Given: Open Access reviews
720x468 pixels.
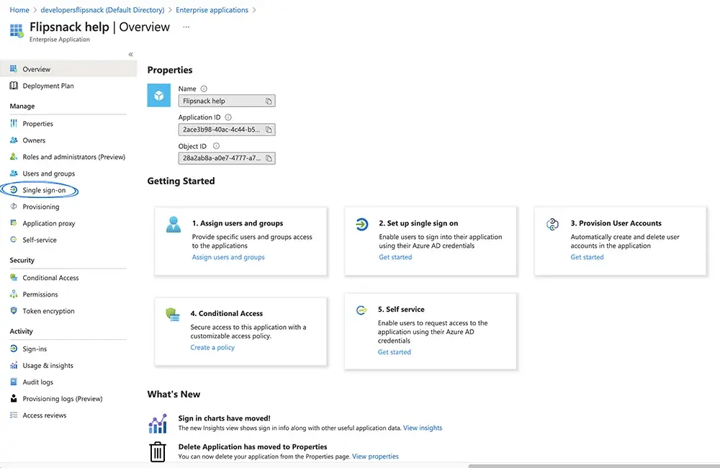Looking at the screenshot, I should (x=45, y=415).
